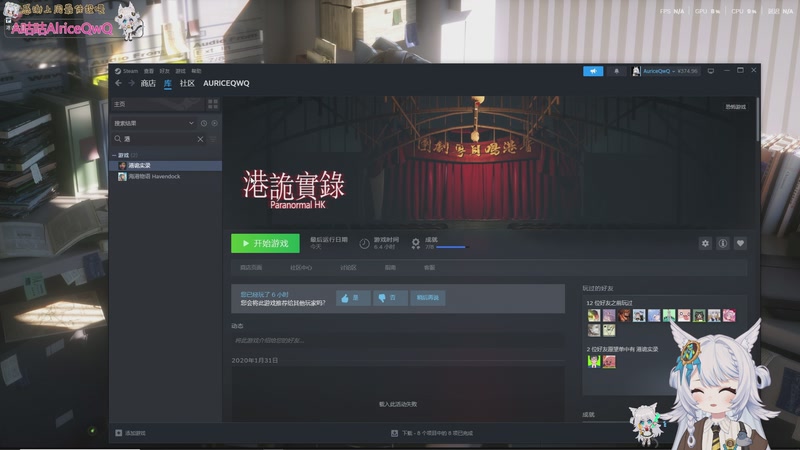Switch to the 商店 tab

[x=148, y=83]
